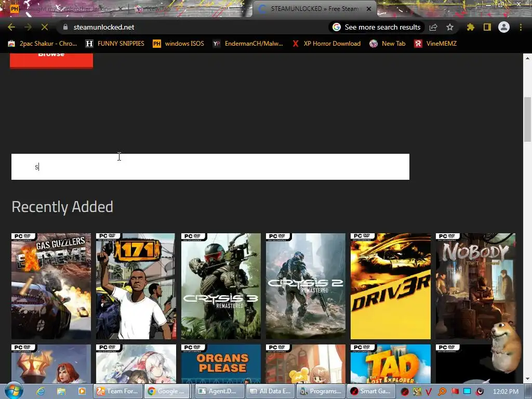Click the cyan monitor tray icon
The image size is (532, 399).
pos(467,392)
